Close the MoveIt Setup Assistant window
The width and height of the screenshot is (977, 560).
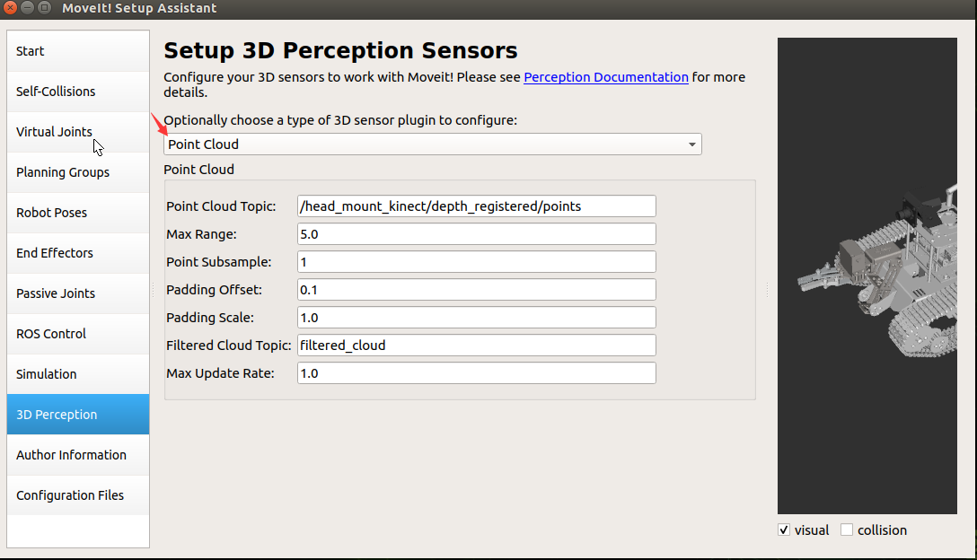pyautogui.click(x=11, y=8)
